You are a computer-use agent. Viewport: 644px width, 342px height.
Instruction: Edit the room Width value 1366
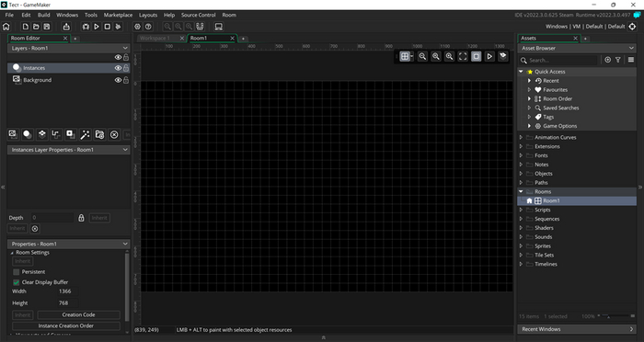pos(67,291)
